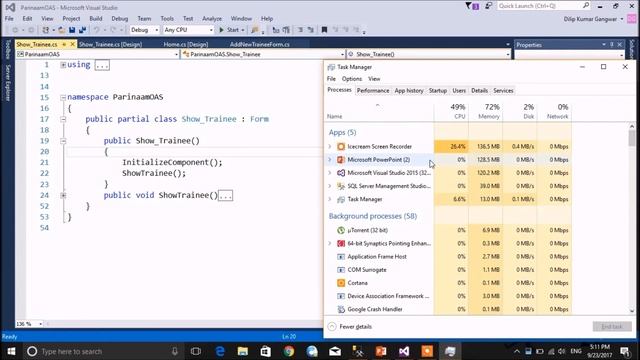
Task: Open the Windows Start menu
Action: coord(11,351)
